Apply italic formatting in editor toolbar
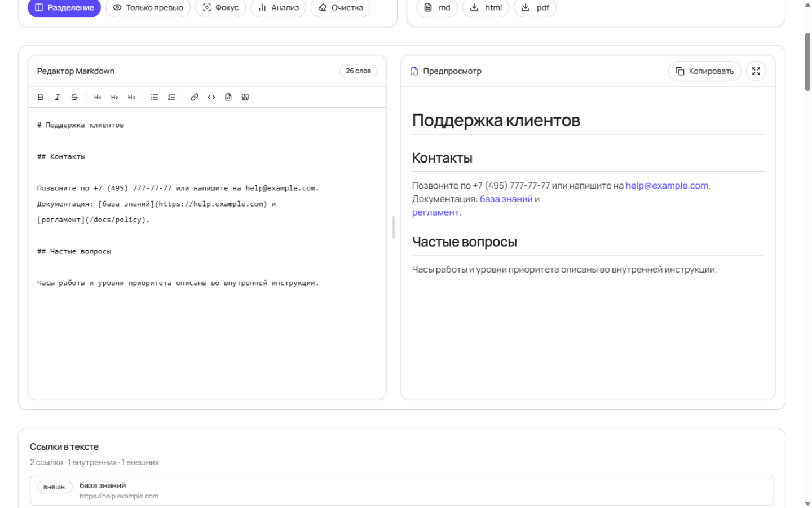 (x=58, y=97)
